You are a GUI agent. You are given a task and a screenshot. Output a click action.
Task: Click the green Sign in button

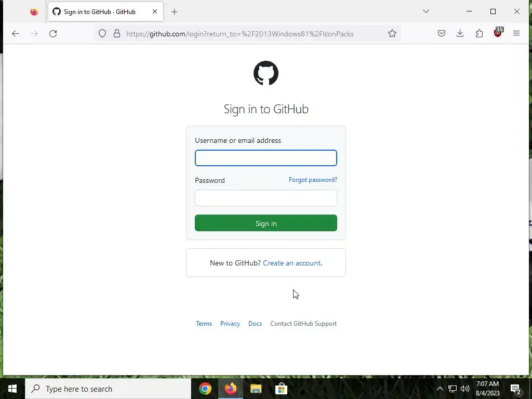click(265, 223)
